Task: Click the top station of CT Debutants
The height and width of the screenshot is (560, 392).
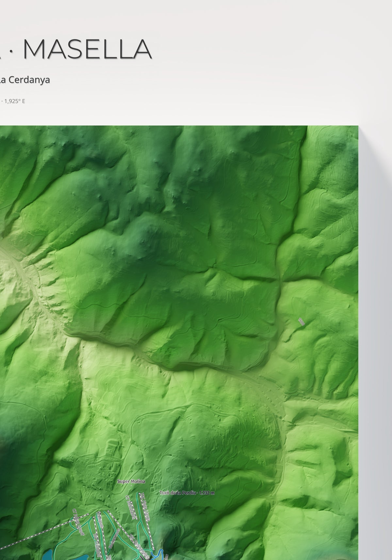Action: point(131,502)
